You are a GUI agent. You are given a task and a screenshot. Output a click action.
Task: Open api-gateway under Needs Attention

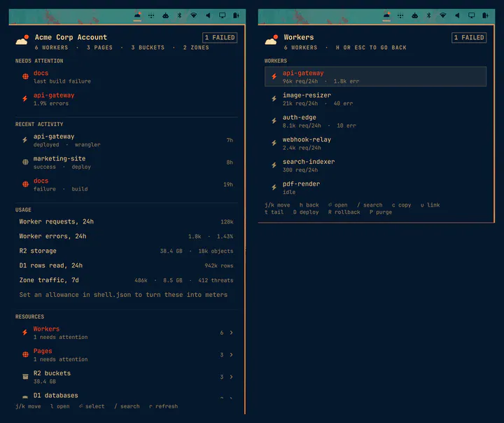pyautogui.click(x=126, y=99)
